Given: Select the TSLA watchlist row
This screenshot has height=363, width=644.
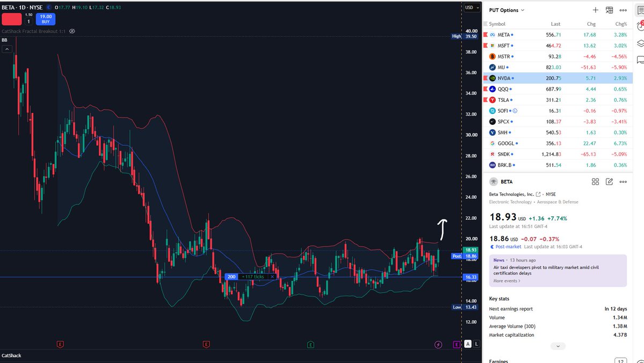Looking at the screenshot, I should coord(558,100).
